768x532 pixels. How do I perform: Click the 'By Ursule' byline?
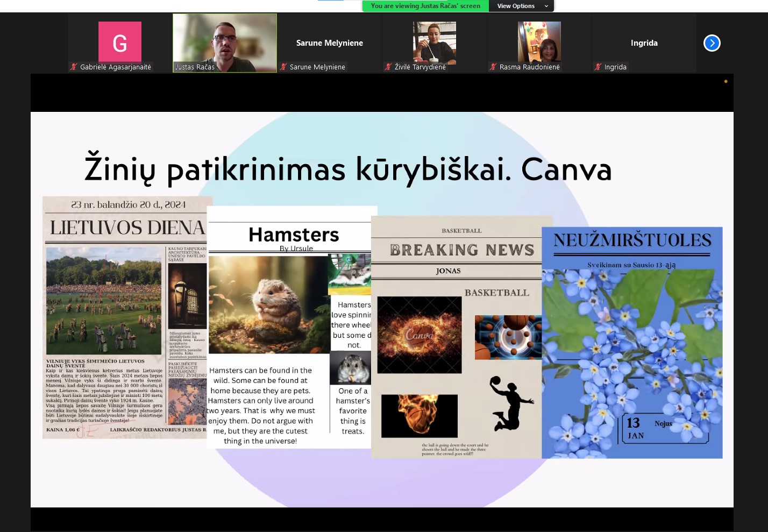[x=296, y=248]
